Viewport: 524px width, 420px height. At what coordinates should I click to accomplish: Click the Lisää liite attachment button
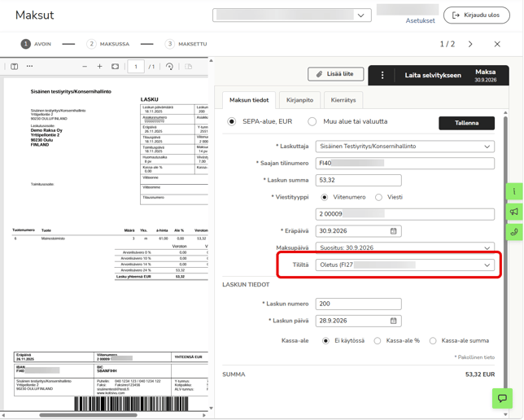[335, 74]
